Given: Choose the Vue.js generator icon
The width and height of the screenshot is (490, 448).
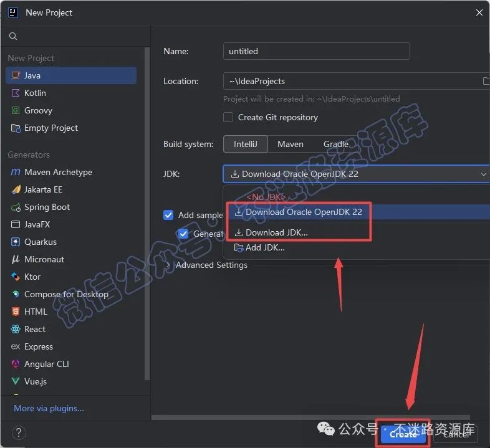Looking at the screenshot, I should click(x=16, y=381).
